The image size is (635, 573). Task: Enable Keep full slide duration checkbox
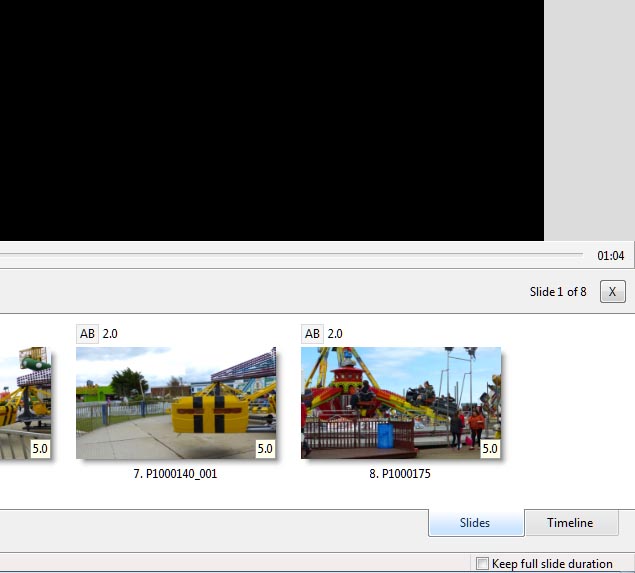click(x=482, y=563)
